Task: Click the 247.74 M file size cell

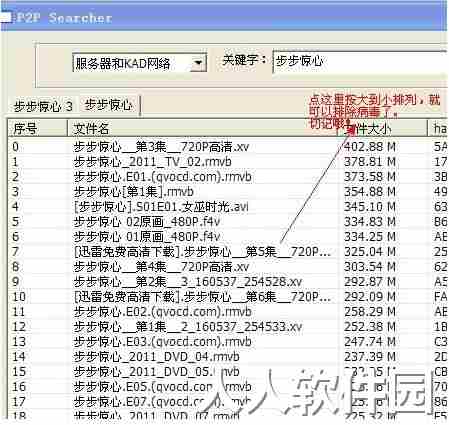Action: tap(370, 342)
